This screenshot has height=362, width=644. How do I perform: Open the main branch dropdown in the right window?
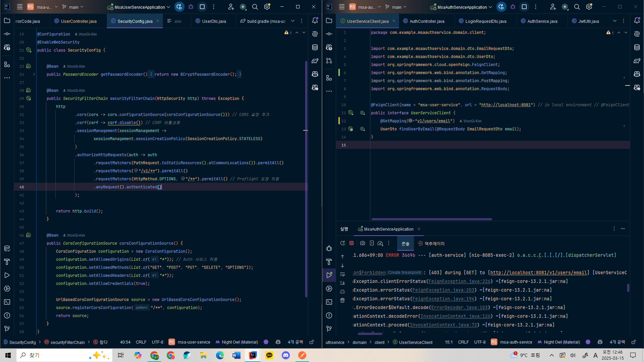(396, 7)
